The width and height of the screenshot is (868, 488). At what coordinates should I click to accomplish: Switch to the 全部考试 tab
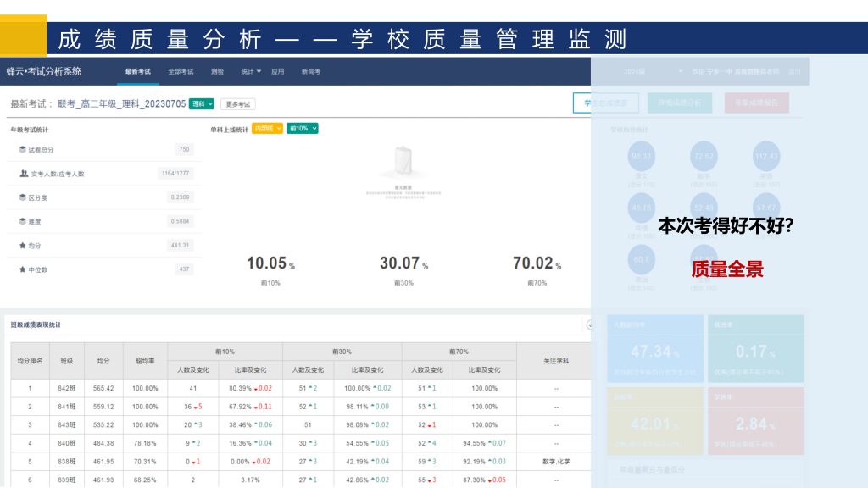(x=181, y=72)
